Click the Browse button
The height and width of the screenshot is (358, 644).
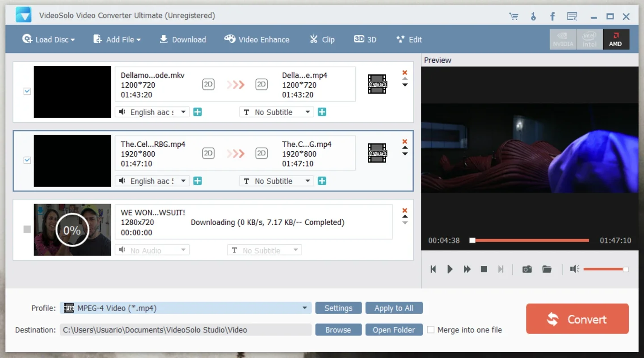[x=338, y=330]
